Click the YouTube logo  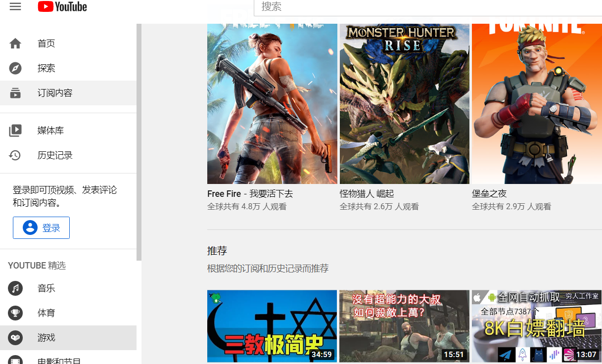click(62, 6)
